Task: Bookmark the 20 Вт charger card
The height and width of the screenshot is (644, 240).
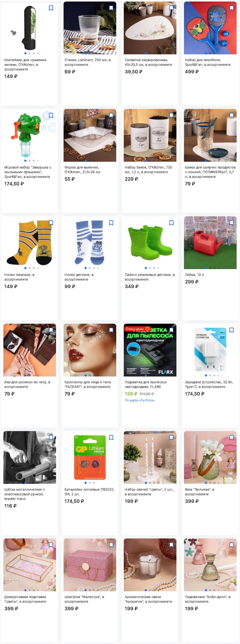Action: click(x=232, y=330)
